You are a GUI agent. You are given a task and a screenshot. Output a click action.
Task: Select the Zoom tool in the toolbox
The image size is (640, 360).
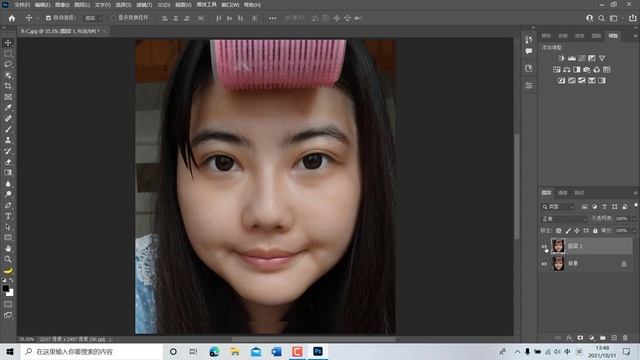[x=8, y=259]
